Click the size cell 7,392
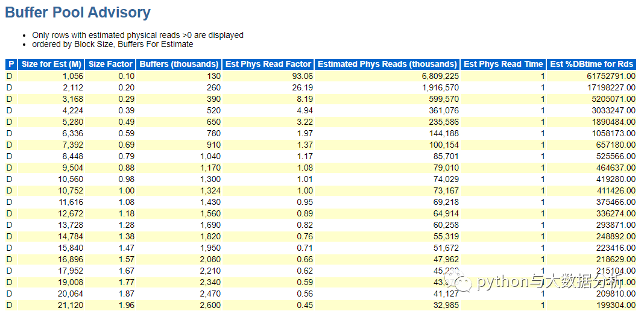644x311 pixels. click(x=73, y=145)
